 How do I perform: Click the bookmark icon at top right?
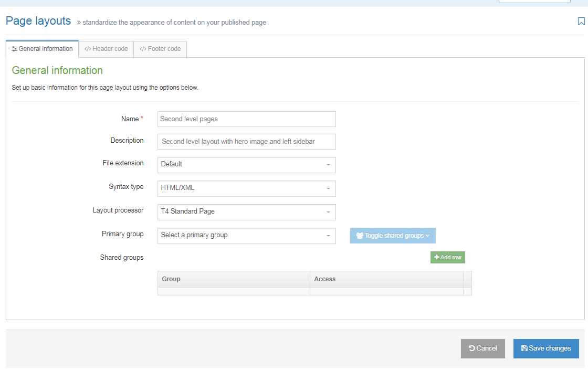581,22
